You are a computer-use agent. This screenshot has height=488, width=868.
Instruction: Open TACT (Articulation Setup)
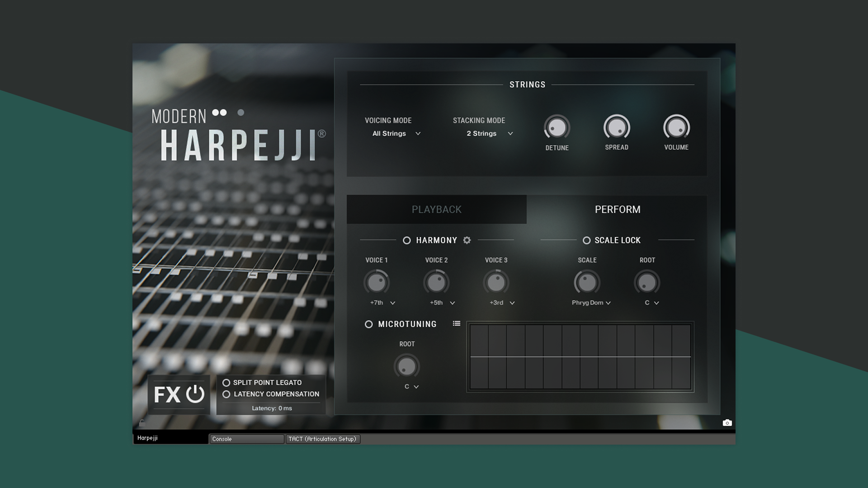tap(322, 439)
